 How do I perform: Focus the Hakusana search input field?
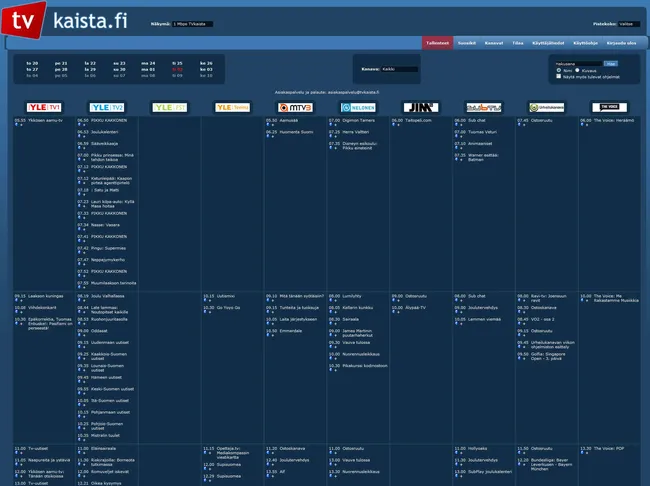pos(579,63)
